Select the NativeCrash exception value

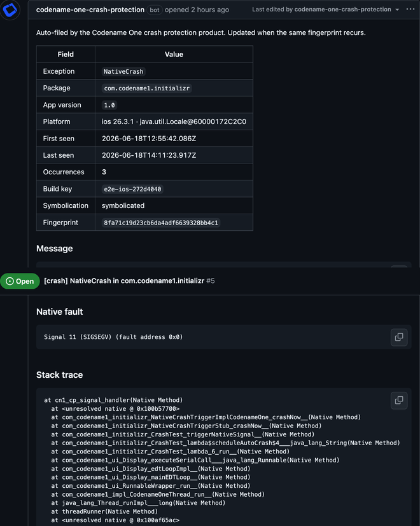click(x=123, y=71)
